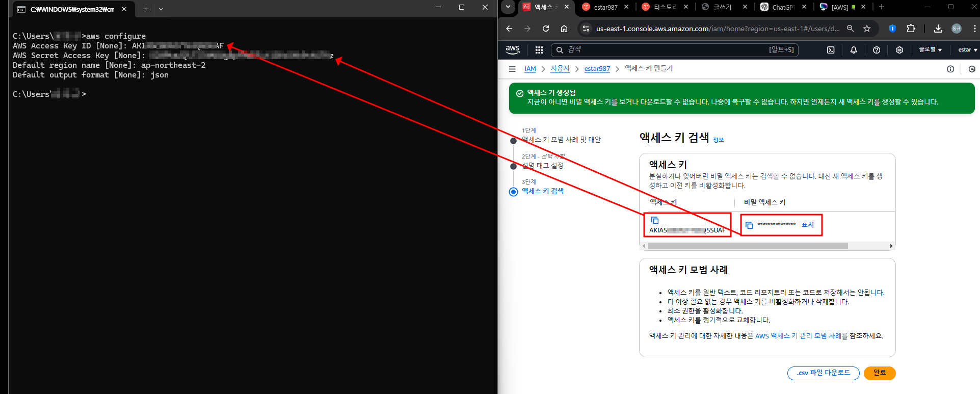Click the horizontal scrollbar under access keys
This screenshot has width=980, height=394.
(748, 246)
